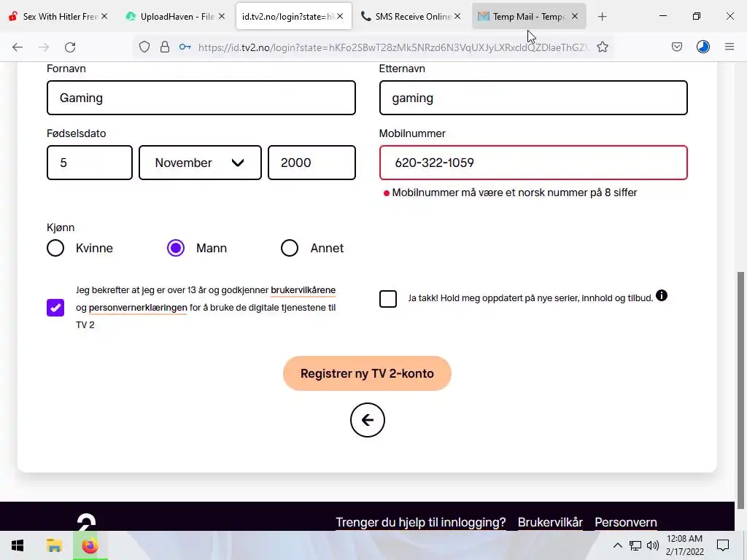Viewport: 747px width, 560px height.
Task: Switch to the UploadHaven tab
Action: coord(177,17)
